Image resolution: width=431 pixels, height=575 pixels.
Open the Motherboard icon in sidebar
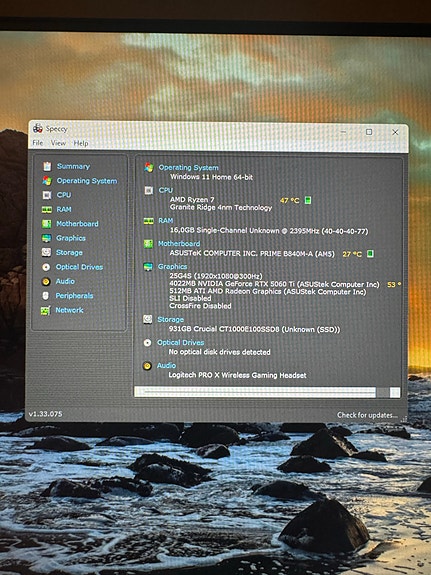coord(47,224)
